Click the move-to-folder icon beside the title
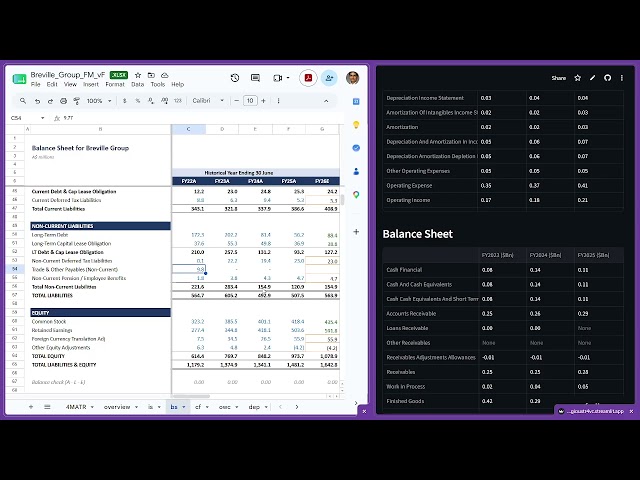 coord(151,75)
